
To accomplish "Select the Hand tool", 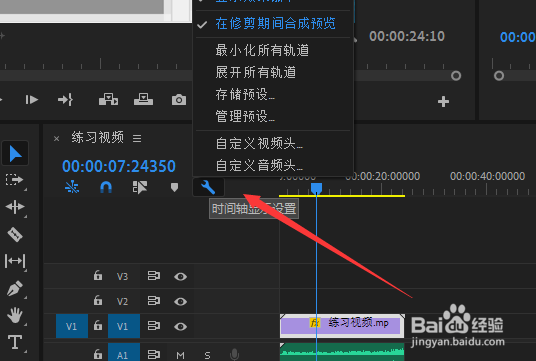I will (15, 315).
